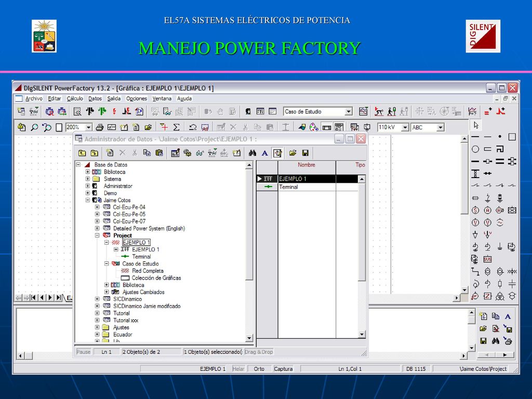The image size is (532, 399).
Task: Expand the Ajustes Cambiados node
Action: 107,292
